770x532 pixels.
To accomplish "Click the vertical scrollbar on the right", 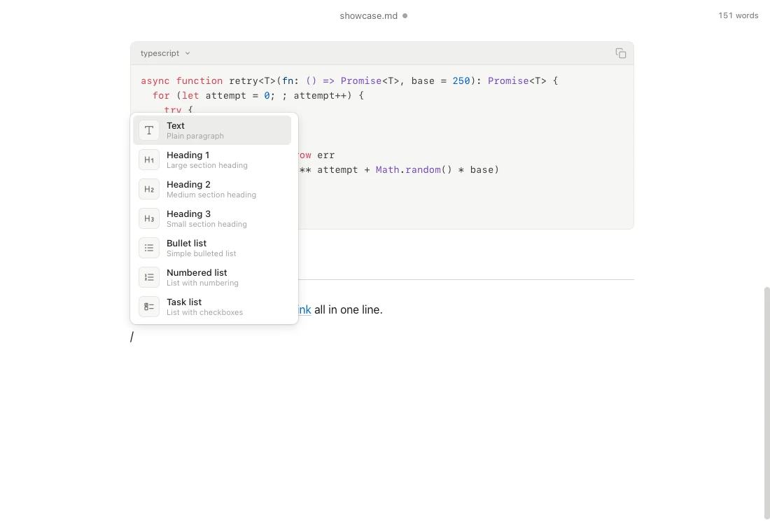I will point(766,402).
